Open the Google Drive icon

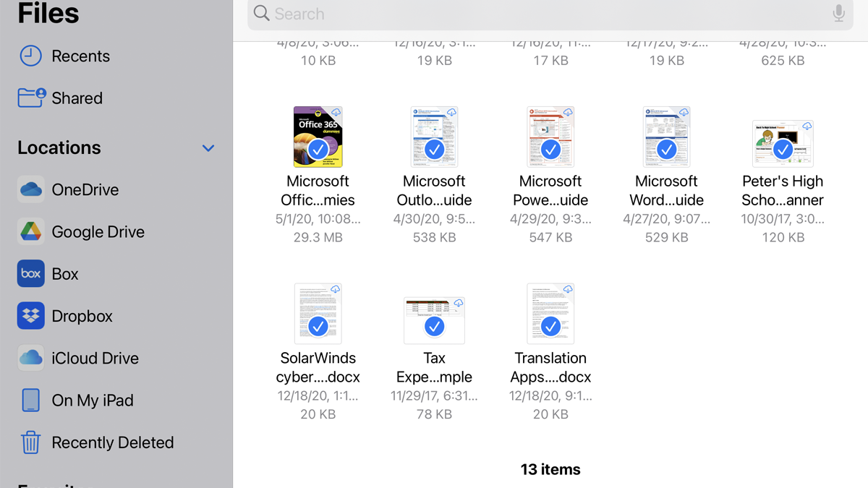(30, 231)
